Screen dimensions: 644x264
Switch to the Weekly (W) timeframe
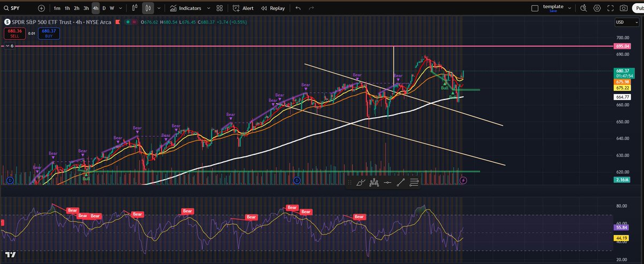(x=112, y=8)
